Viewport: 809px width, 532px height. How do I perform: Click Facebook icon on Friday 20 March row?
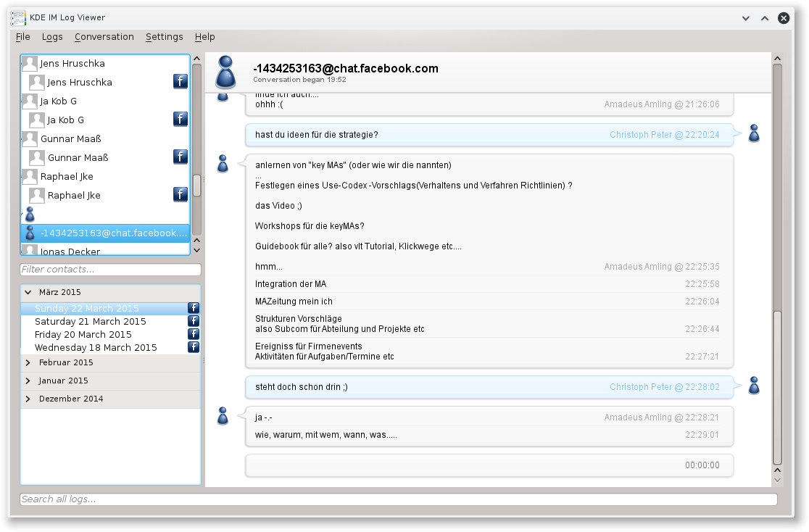[194, 334]
